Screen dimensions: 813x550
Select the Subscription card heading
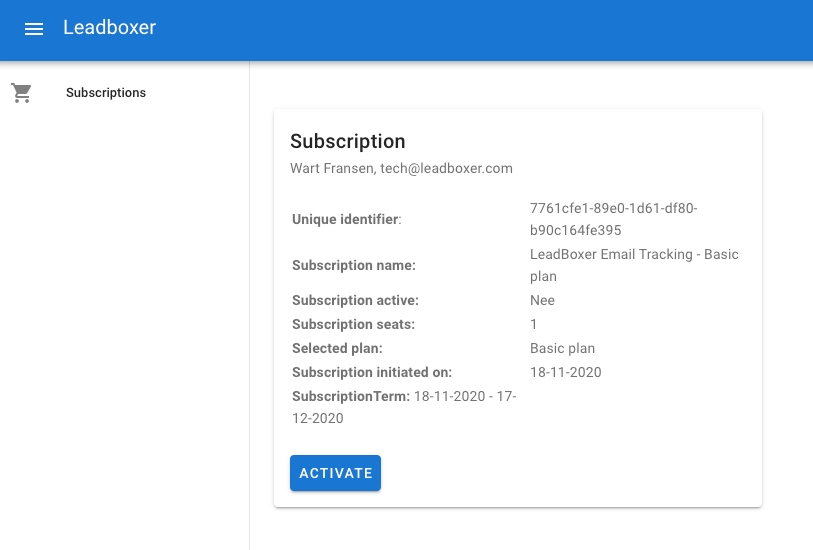click(x=347, y=141)
